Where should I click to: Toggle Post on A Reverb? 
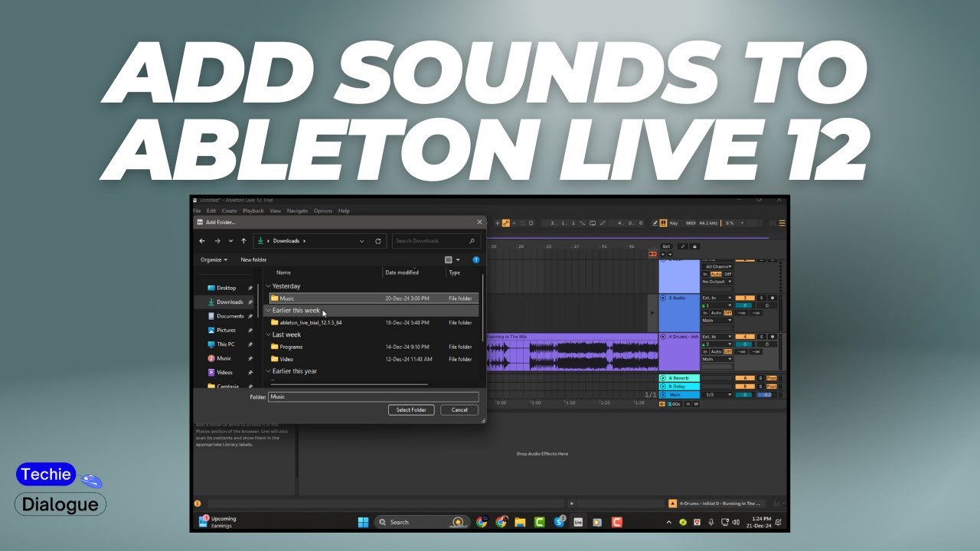pos(772,378)
